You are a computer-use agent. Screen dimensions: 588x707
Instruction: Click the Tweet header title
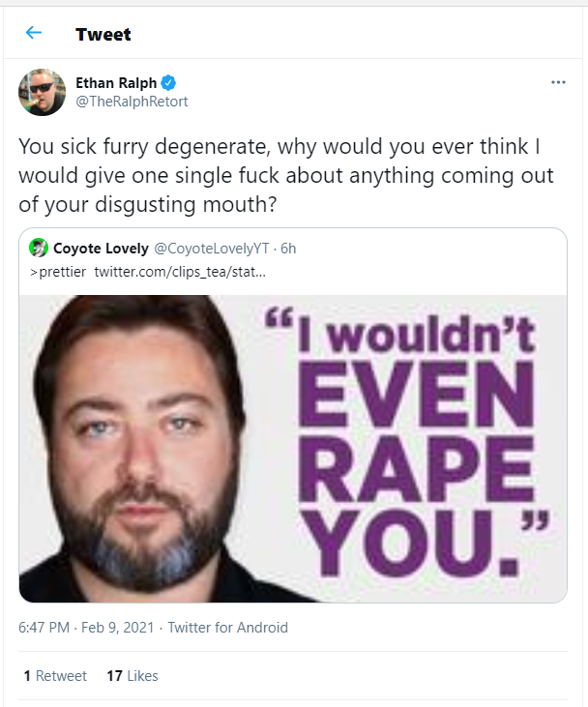point(103,34)
